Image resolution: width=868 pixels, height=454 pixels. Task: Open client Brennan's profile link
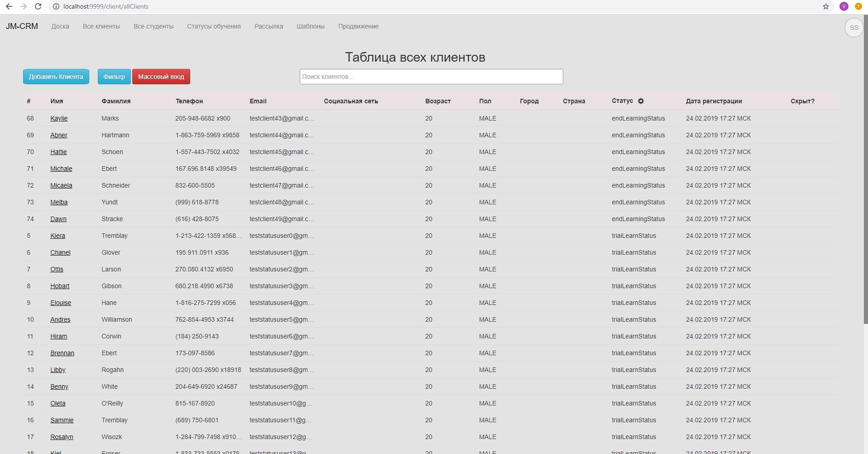[62, 353]
